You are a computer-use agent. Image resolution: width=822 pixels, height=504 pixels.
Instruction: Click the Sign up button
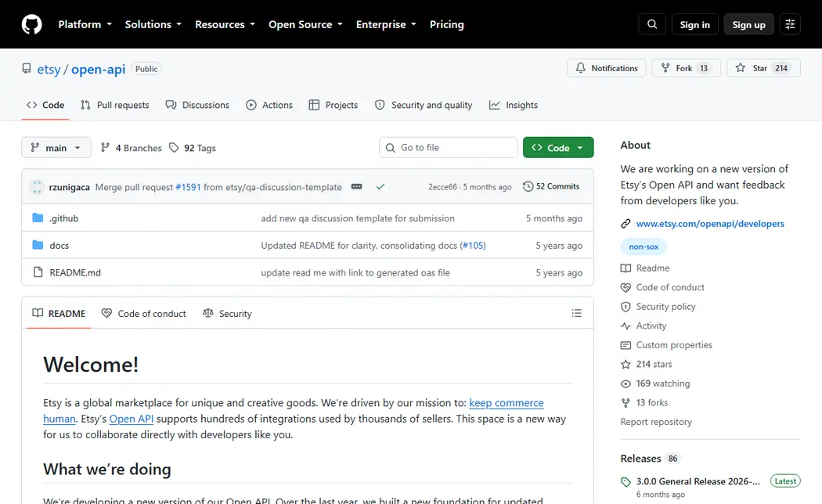[748, 24]
